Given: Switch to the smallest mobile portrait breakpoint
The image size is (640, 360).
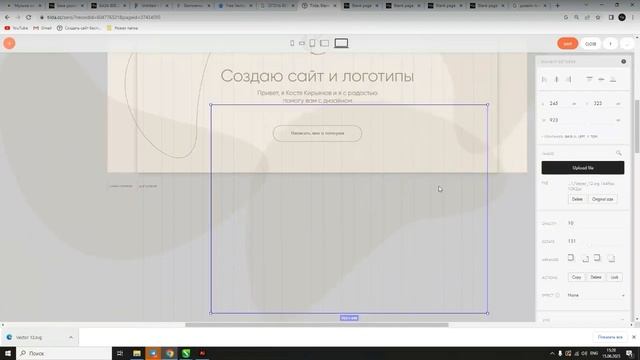Looking at the screenshot, I should (292, 43).
